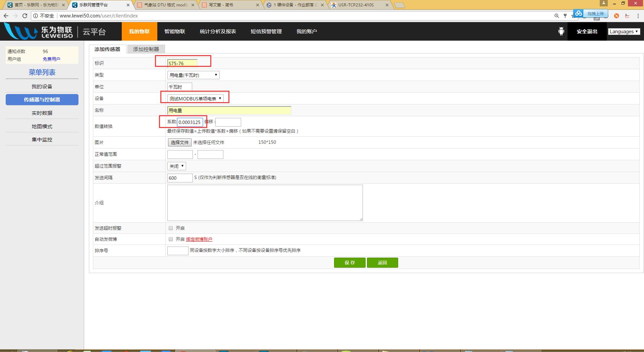The image size is (644, 352).
Task: Enable the 自动发微博 checkbox
Action: click(x=171, y=239)
